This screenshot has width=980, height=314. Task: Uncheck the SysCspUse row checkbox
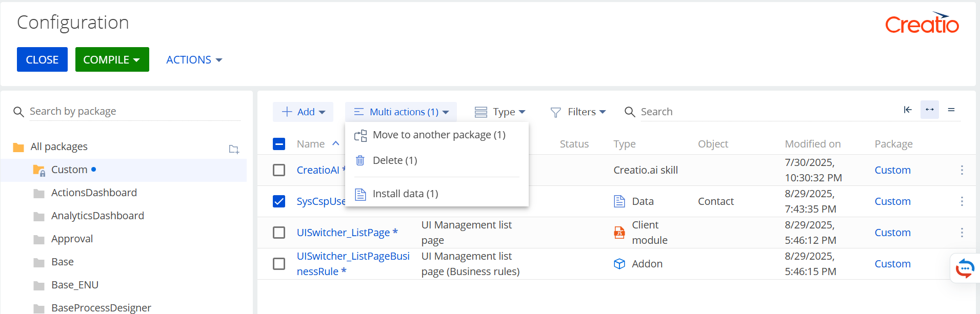coord(279,201)
